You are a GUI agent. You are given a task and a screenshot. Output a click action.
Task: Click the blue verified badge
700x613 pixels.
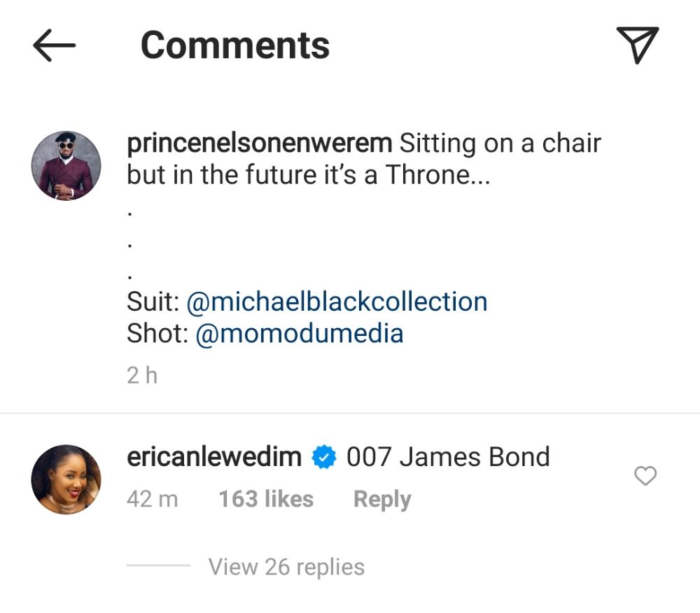point(324,458)
